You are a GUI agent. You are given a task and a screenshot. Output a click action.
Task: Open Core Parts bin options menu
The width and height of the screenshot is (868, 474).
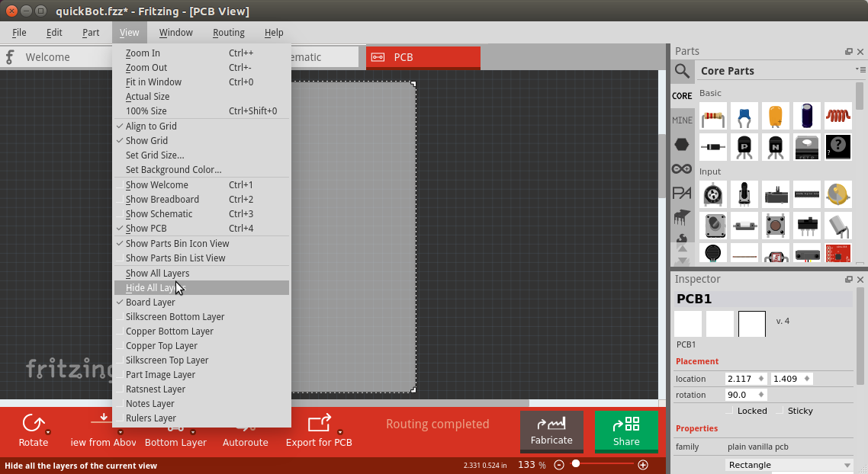click(x=860, y=70)
